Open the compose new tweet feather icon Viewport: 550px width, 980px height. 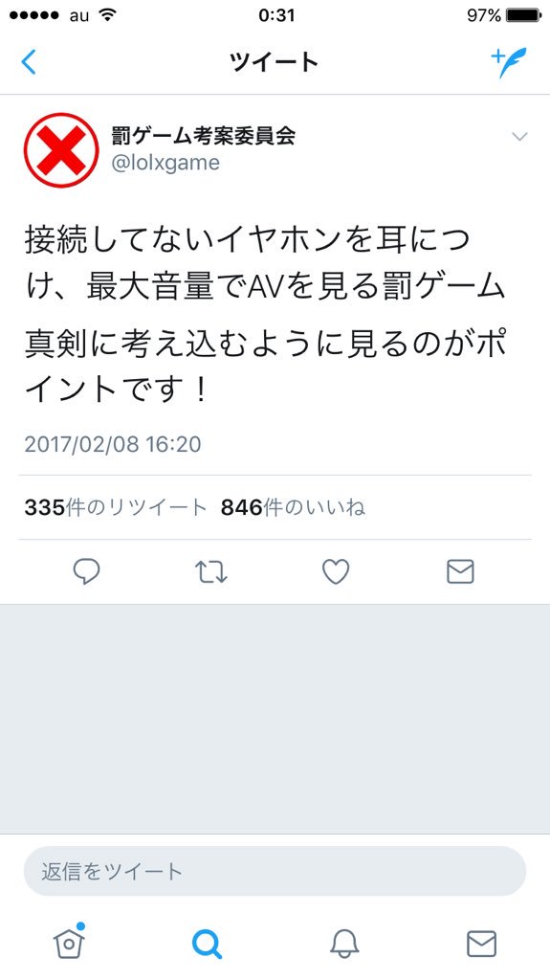pyautogui.click(x=509, y=62)
